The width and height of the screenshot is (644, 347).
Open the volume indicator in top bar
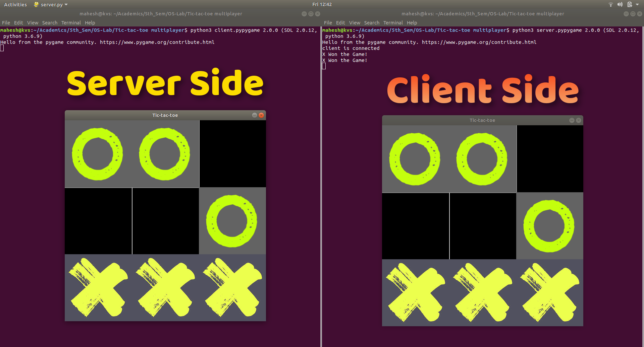[620, 4]
